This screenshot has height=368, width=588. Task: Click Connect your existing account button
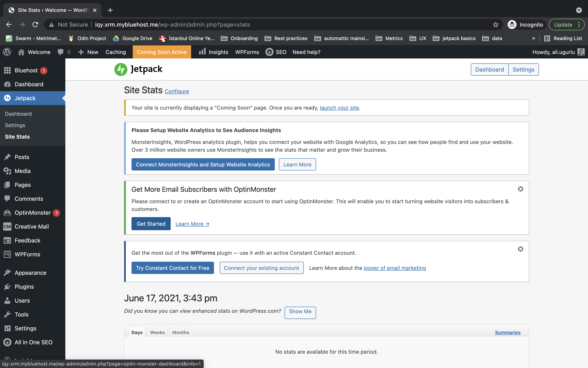coord(262,268)
